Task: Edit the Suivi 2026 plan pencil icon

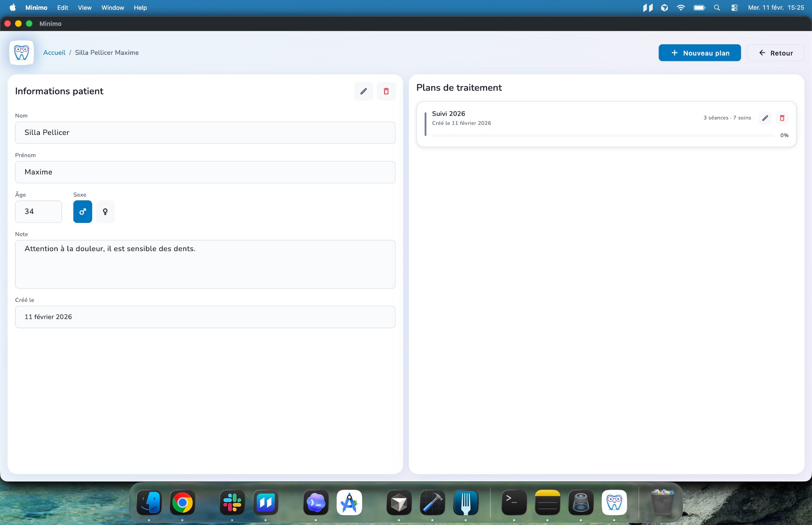Action: [x=765, y=118]
